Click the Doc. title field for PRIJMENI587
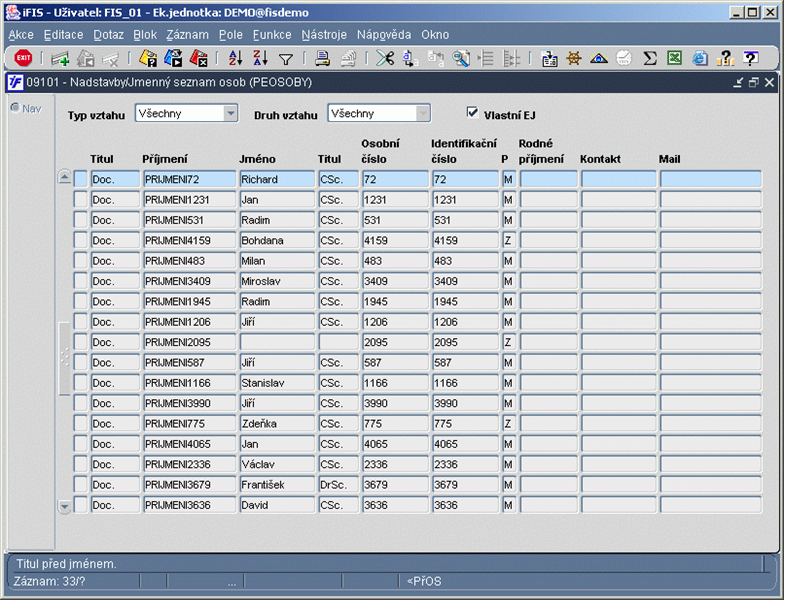 point(115,363)
